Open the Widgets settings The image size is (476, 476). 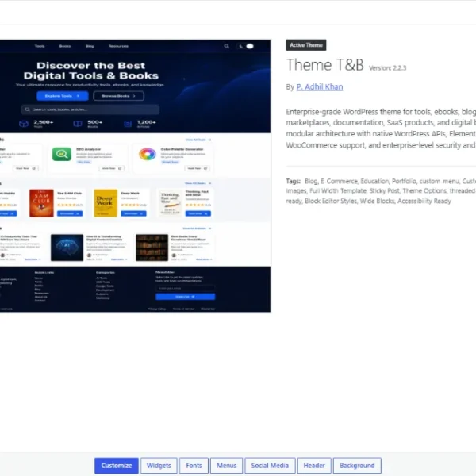pos(159,466)
